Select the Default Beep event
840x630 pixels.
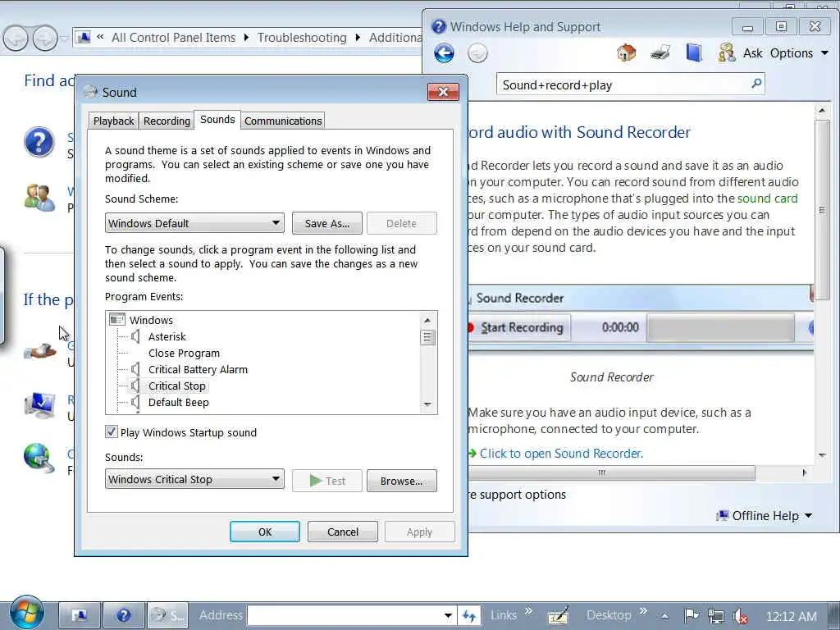click(x=178, y=402)
